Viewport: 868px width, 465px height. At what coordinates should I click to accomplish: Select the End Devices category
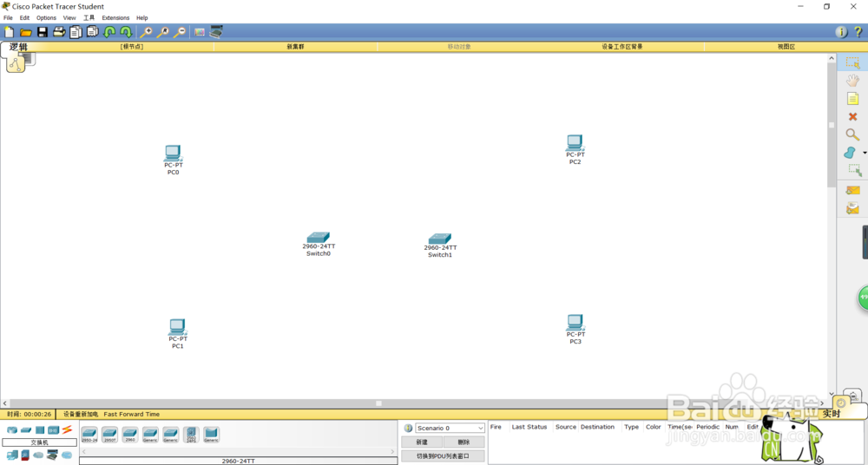[11, 455]
